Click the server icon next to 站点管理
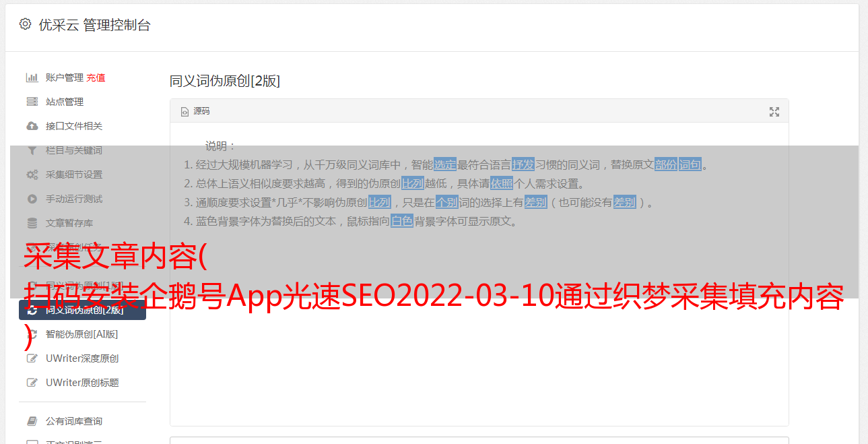 (32, 102)
